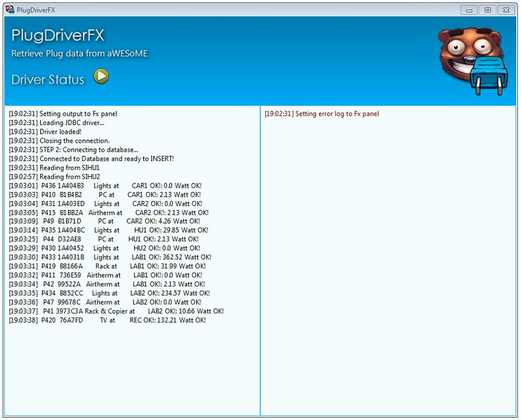Close the PlugDriverFX window
Viewport: 521px width, 420px height.
click(506, 10)
